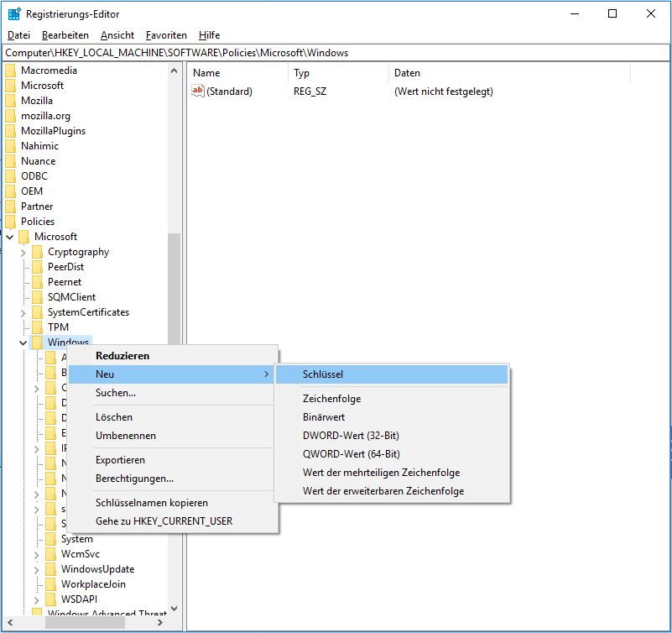
Task: Expand the WSDAPI key
Action: click(36, 600)
